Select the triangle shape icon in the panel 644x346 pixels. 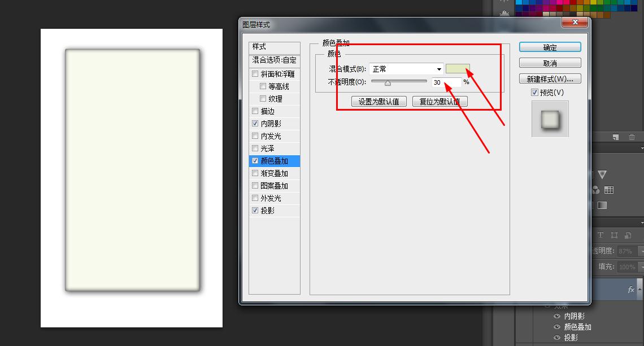tap(603, 174)
